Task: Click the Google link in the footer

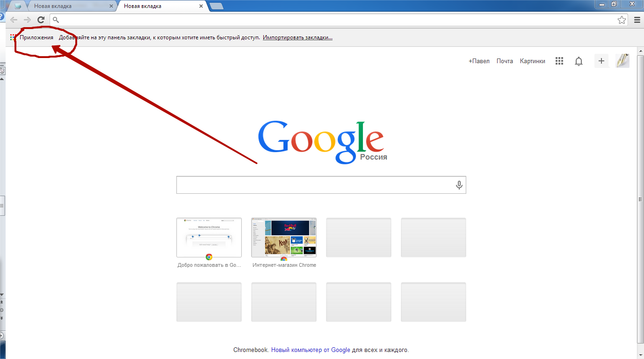Action: tap(340, 350)
